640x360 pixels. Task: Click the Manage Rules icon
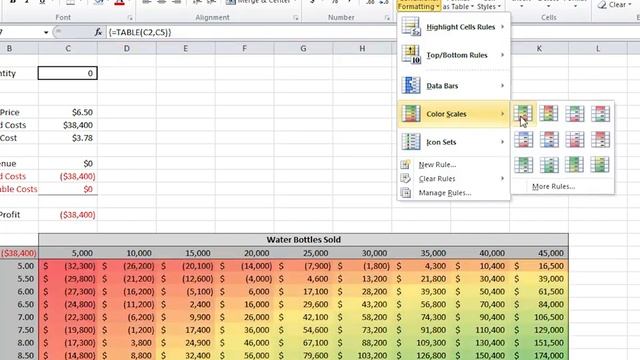click(405, 193)
